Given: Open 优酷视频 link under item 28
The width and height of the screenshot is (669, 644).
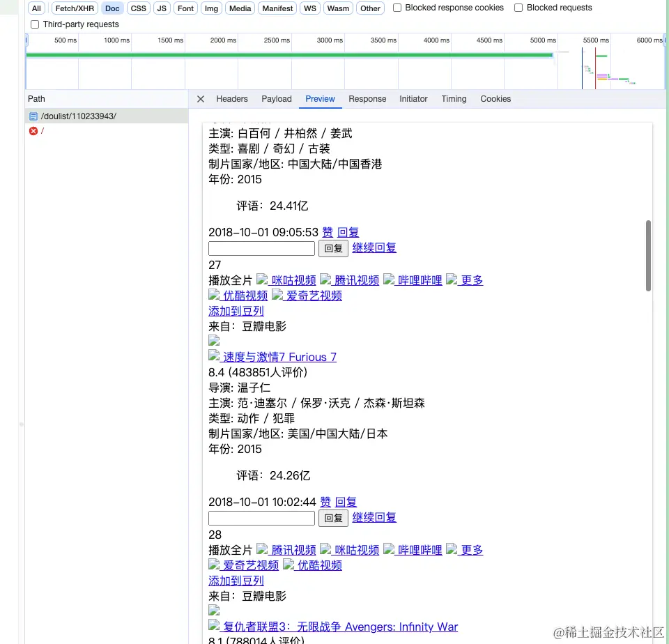Looking at the screenshot, I should 312,565.
